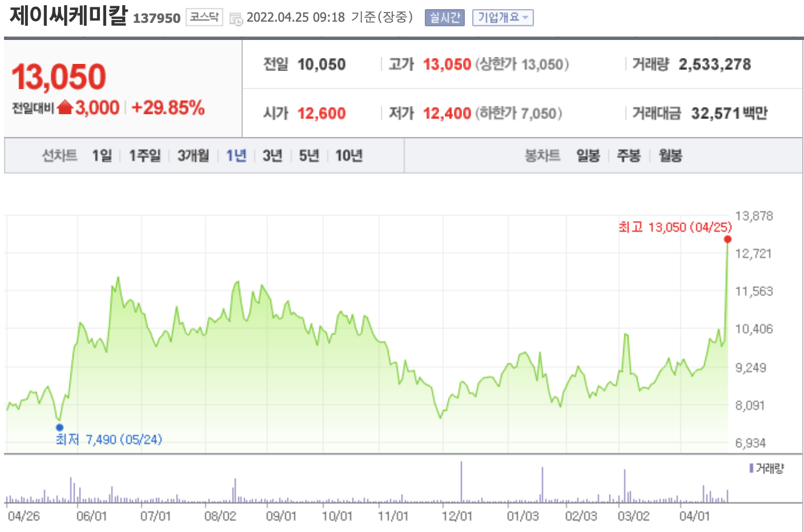The width and height of the screenshot is (804, 532).
Task: Click the red high-point marker on chart
Action: (x=727, y=239)
